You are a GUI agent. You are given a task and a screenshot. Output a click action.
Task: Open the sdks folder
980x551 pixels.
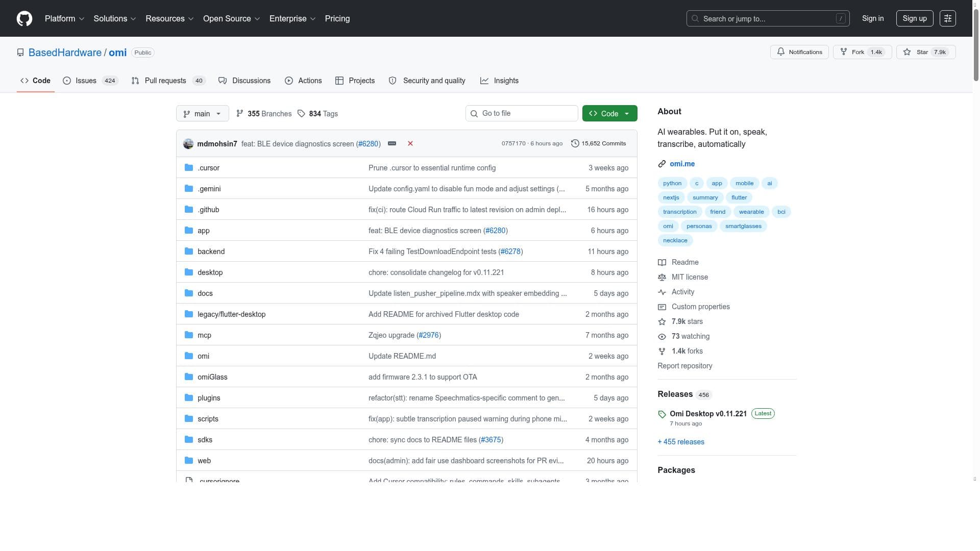pos(205,440)
